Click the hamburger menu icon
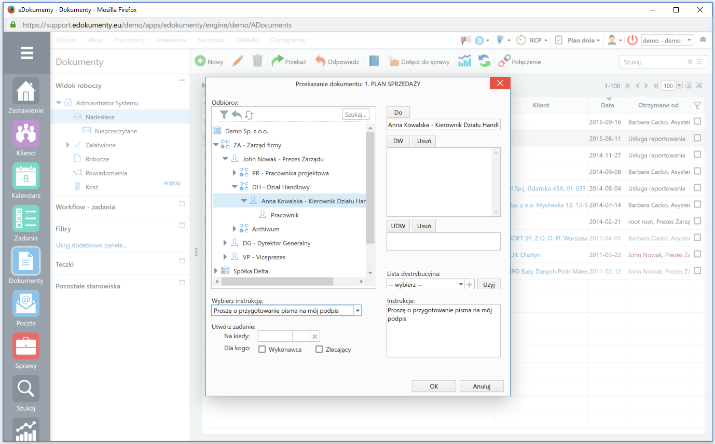Viewport: 715px width, 444px height. (x=26, y=54)
